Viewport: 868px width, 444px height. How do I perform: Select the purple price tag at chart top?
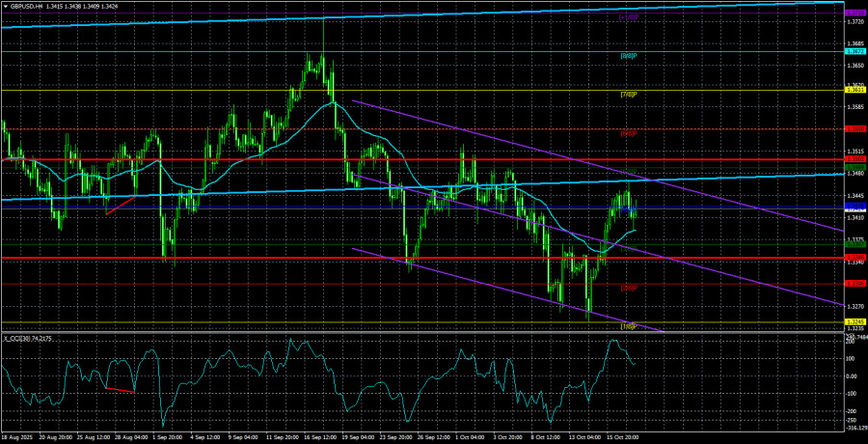tap(854, 13)
